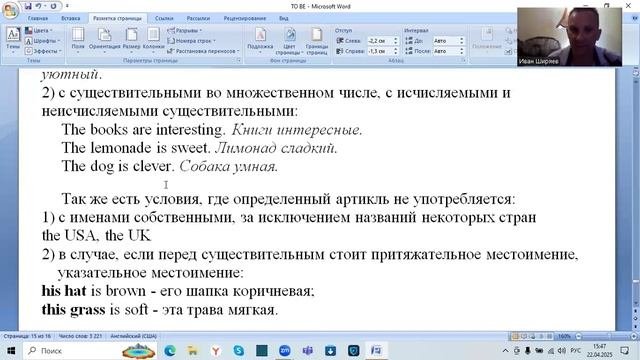This screenshot has height=360, width=640.
Task: Open the Поля margins menu
Action: click(x=78, y=41)
